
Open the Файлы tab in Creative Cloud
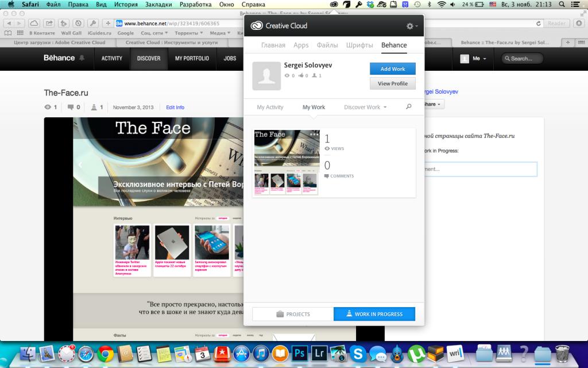327,45
